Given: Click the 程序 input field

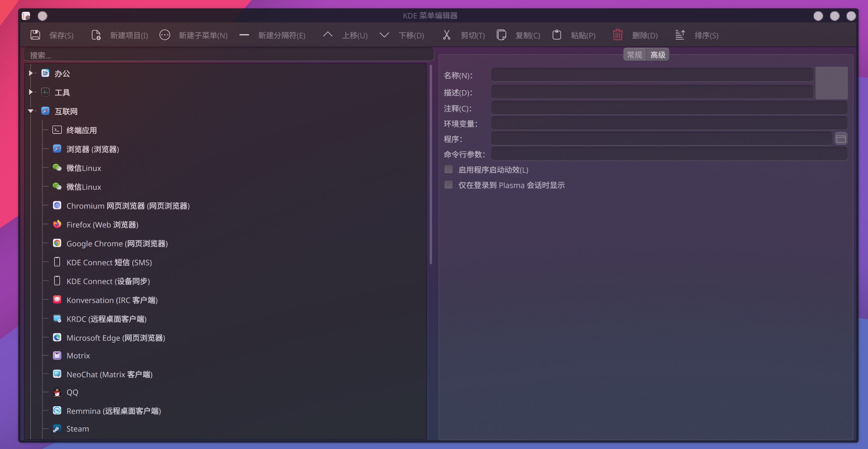Looking at the screenshot, I should [x=662, y=139].
